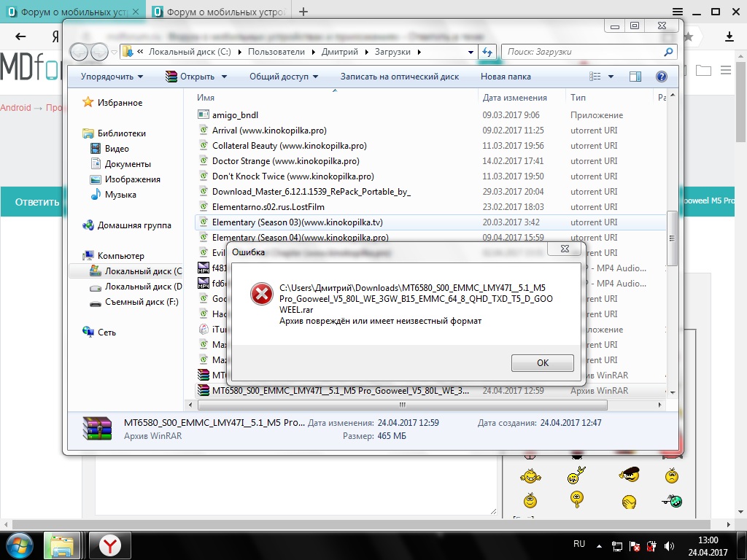Open Explorer help via question mark icon

point(662,77)
